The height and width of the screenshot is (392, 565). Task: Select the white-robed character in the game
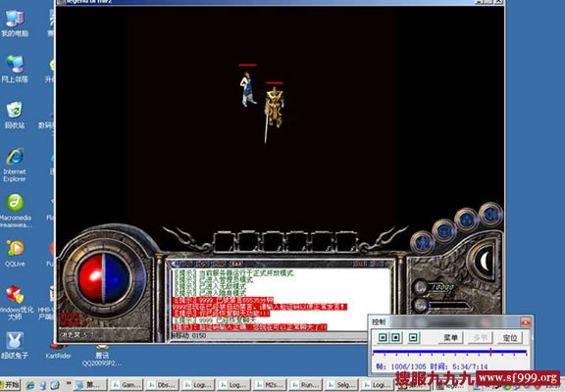point(247,89)
